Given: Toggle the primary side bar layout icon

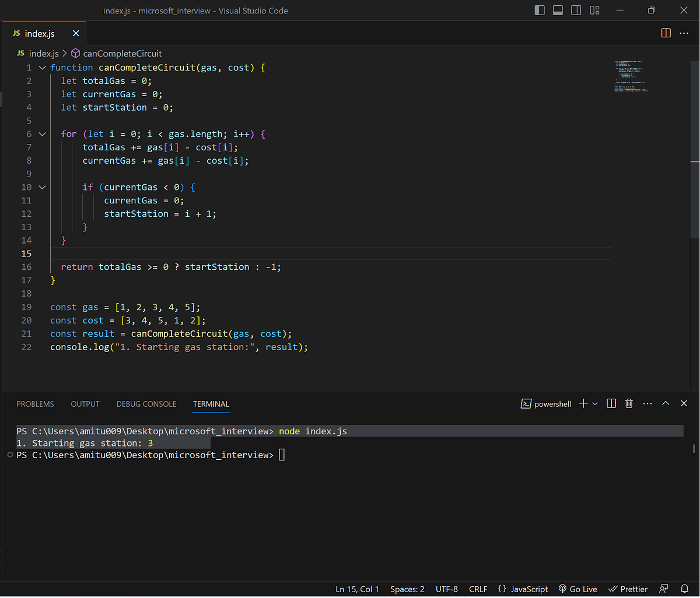Looking at the screenshot, I should [540, 10].
